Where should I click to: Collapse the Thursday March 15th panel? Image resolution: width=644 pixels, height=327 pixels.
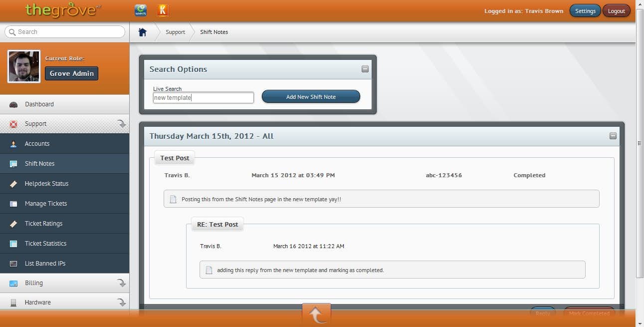[613, 136]
